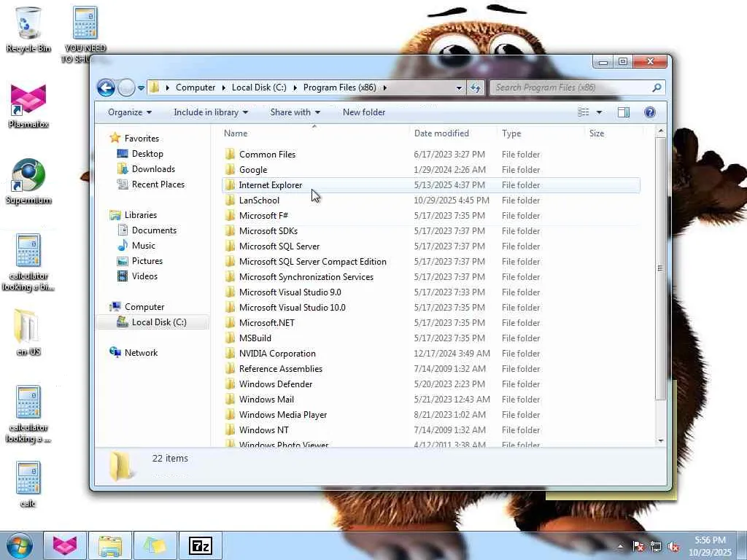Click the Windows Explorer taskbar icon

pos(110,545)
